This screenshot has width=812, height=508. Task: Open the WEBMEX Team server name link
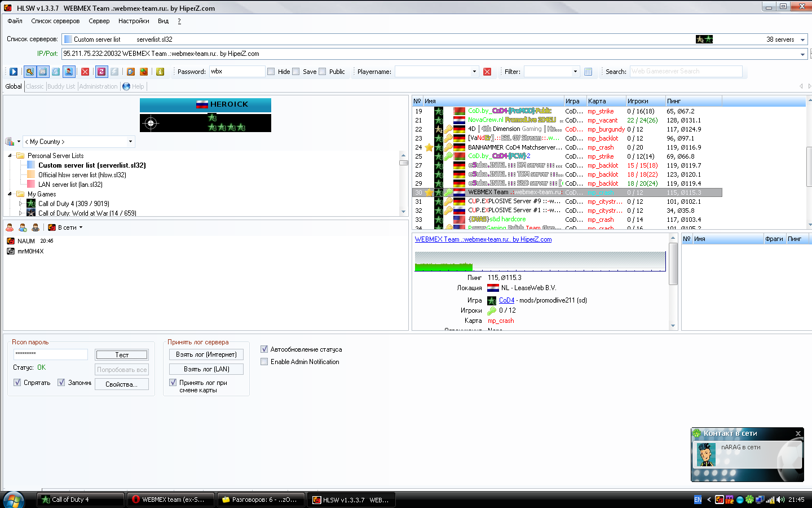(483, 239)
